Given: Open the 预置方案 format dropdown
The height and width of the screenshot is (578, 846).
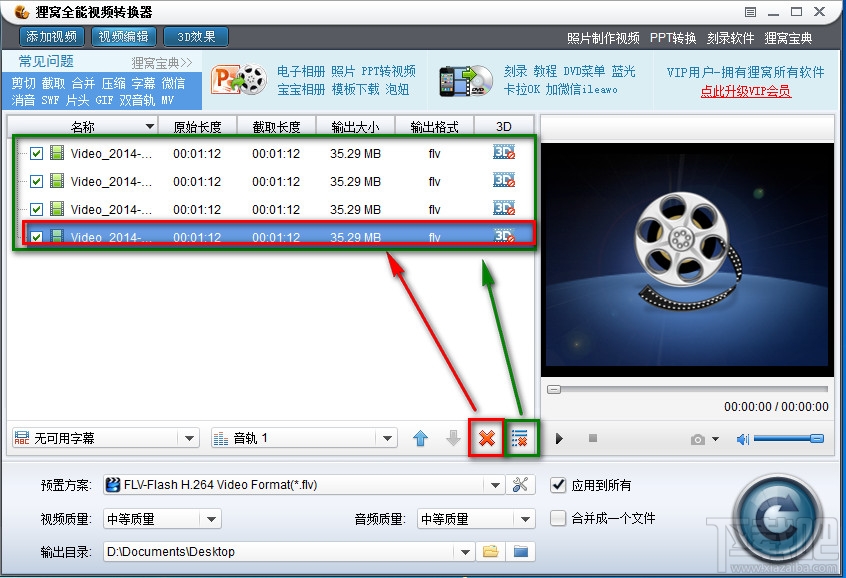Looking at the screenshot, I should [x=497, y=485].
